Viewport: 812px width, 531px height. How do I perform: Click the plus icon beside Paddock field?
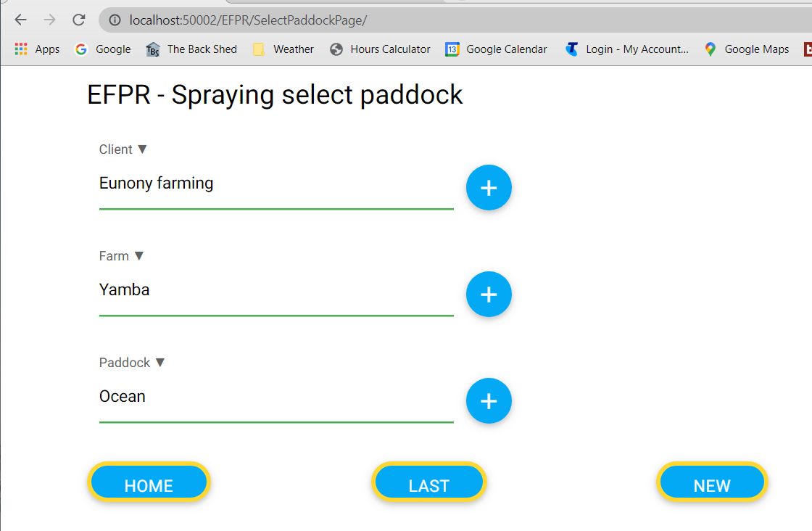[489, 401]
